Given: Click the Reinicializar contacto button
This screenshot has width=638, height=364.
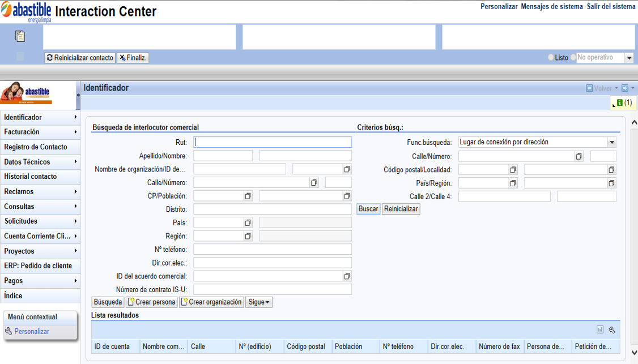Looking at the screenshot, I should click(x=80, y=58).
